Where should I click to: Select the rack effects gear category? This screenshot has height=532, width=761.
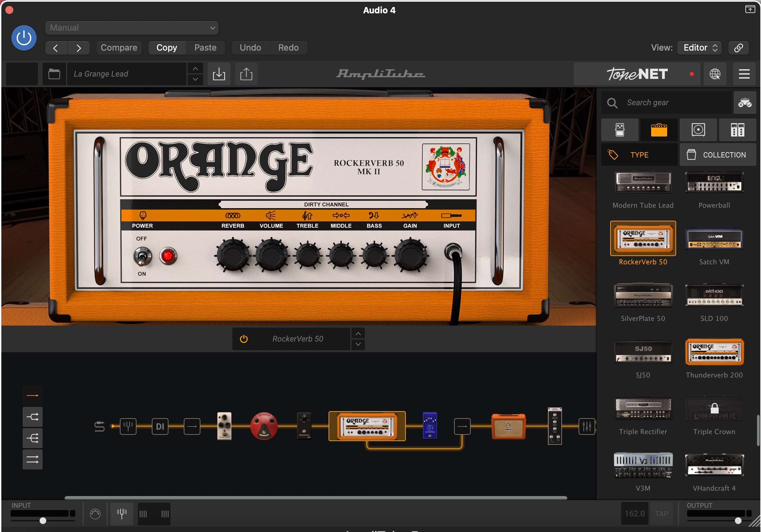point(737,130)
